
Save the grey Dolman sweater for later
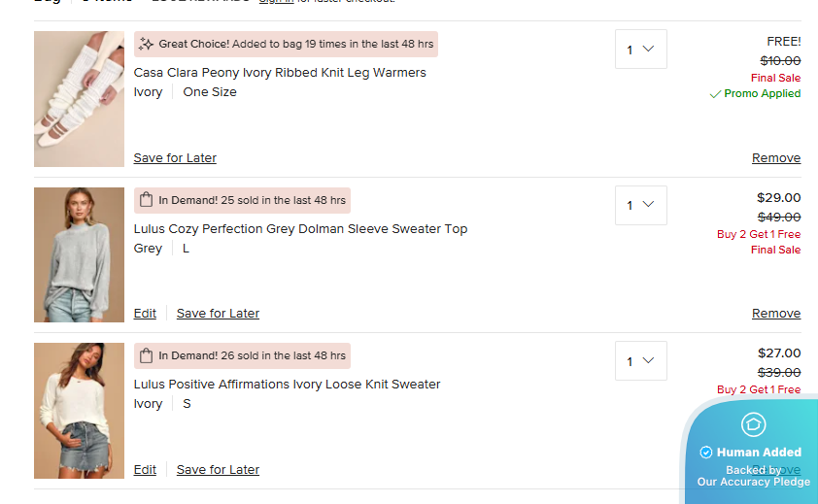pyautogui.click(x=218, y=314)
